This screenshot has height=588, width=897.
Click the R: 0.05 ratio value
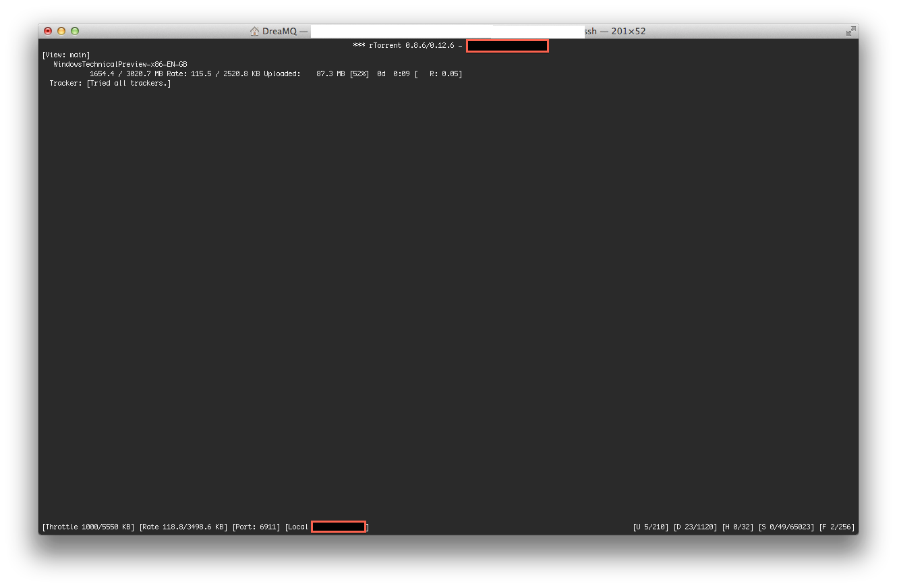pyautogui.click(x=445, y=73)
